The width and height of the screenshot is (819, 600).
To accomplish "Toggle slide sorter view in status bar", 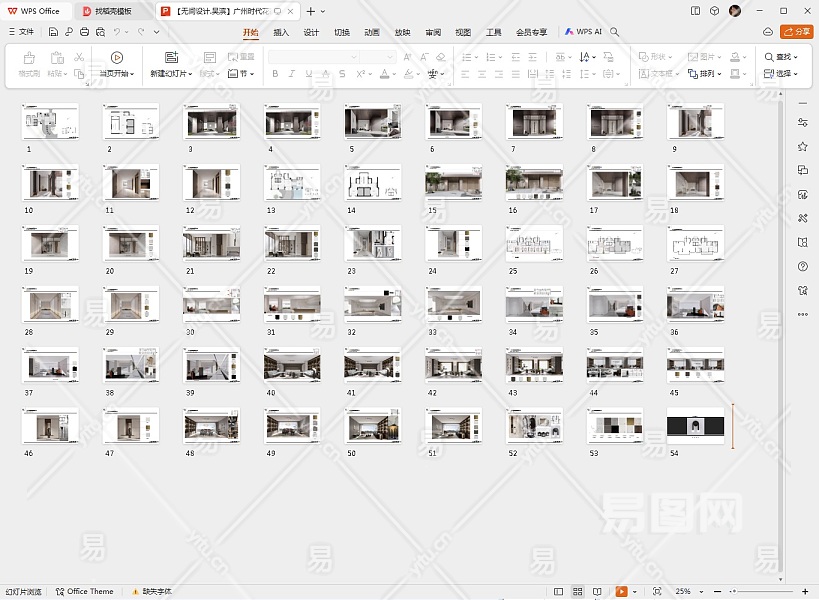I will [578, 592].
